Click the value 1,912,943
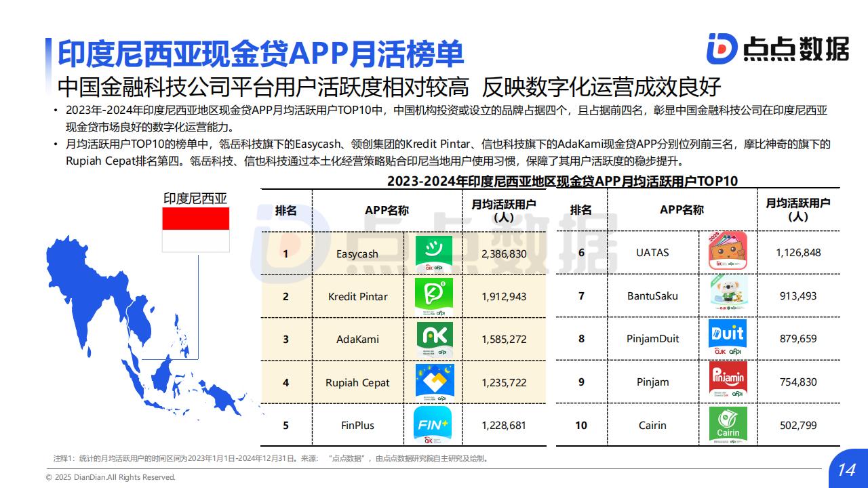Viewport: 868px width, 488px height. [x=504, y=297]
